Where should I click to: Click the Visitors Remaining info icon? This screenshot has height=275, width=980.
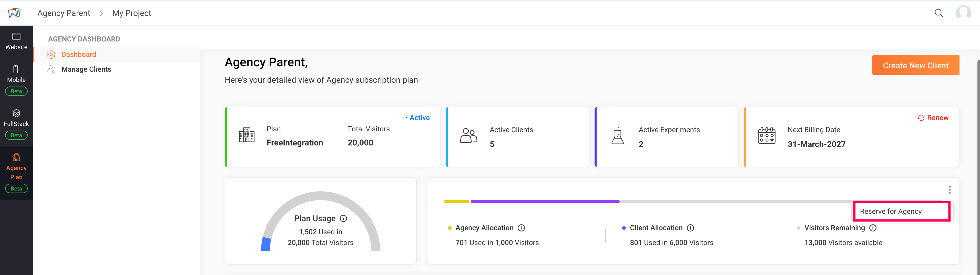coord(873,228)
